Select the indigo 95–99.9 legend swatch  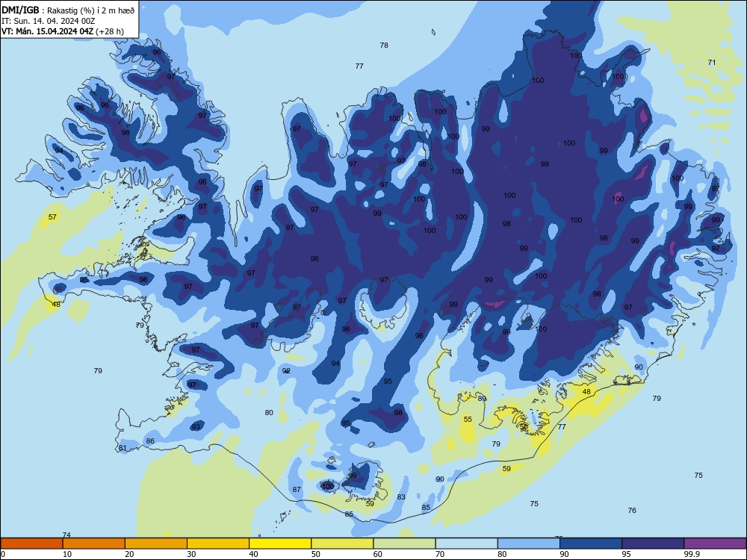coord(653,544)
